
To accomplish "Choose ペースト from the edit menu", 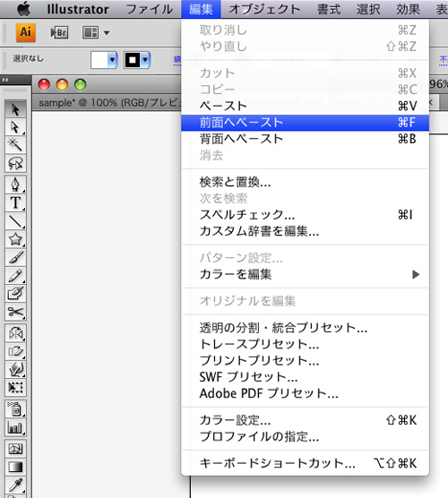I will pos(305,106).
